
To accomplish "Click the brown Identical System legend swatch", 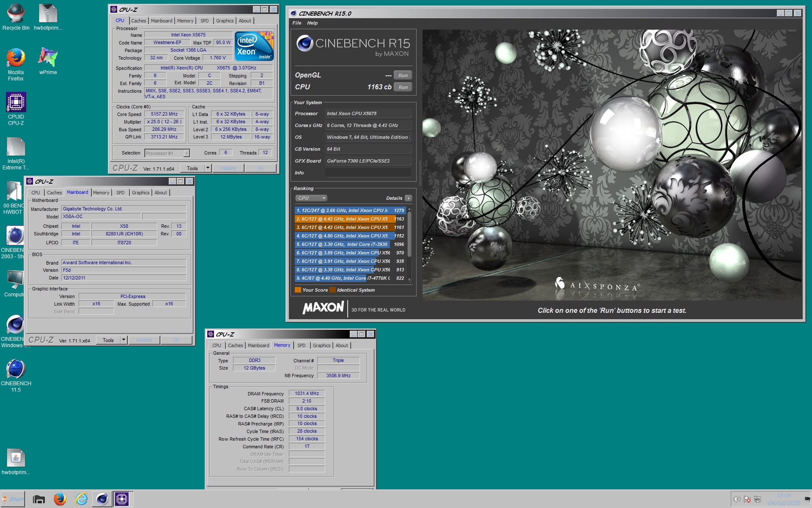I will (332, 290).
